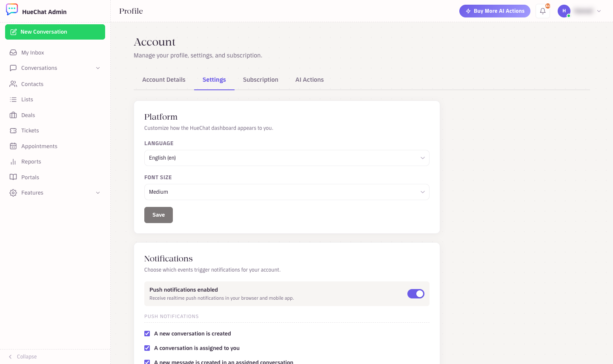Viewport: 613px width, 364px height.
Task: Expand the Conversations submenu chevron
Action: [x=98, y=68]
